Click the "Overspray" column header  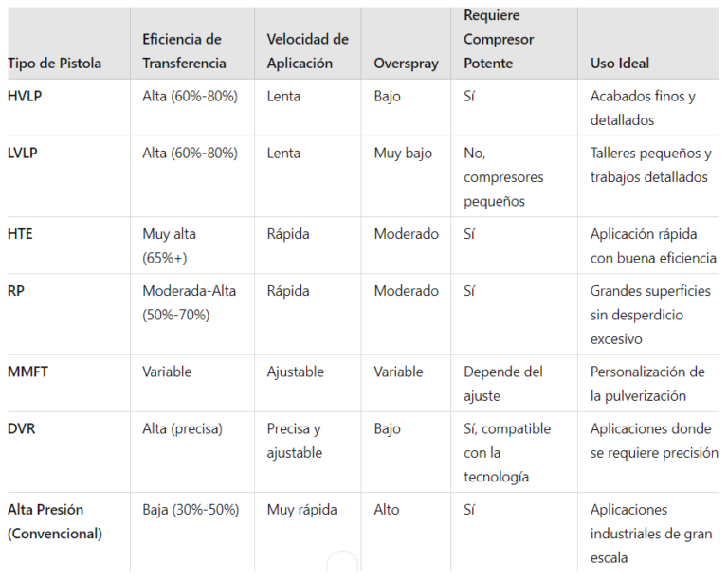406,64
